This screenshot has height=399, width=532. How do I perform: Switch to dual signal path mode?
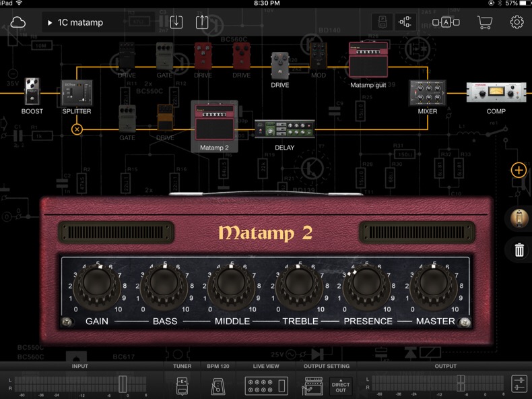405,22
